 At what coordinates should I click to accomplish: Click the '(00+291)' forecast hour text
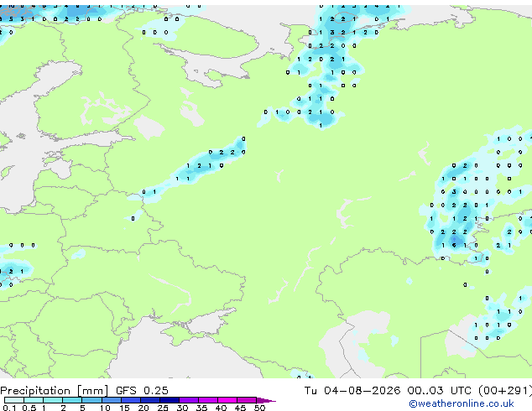pos(505,390)
